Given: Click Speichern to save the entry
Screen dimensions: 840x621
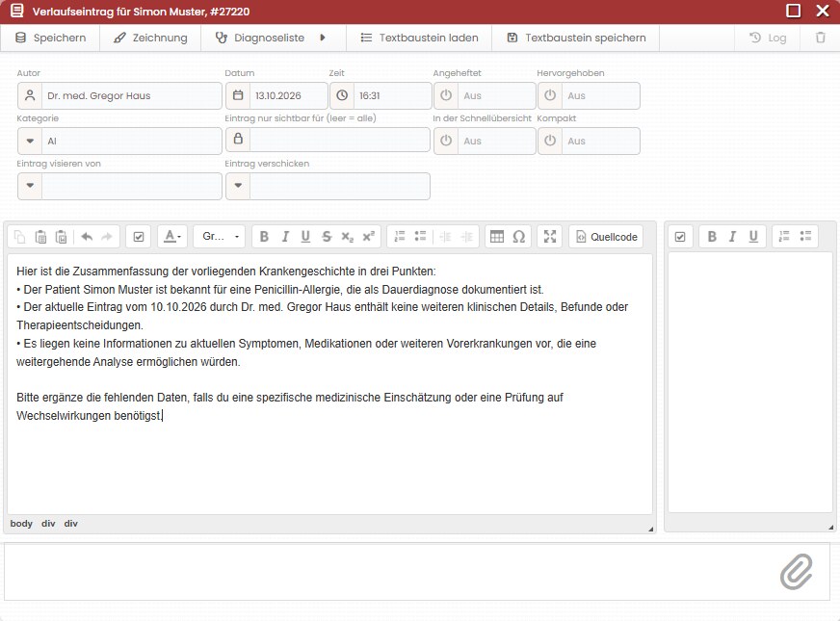Looking at the screenshot, I should (x=50, y=38).
